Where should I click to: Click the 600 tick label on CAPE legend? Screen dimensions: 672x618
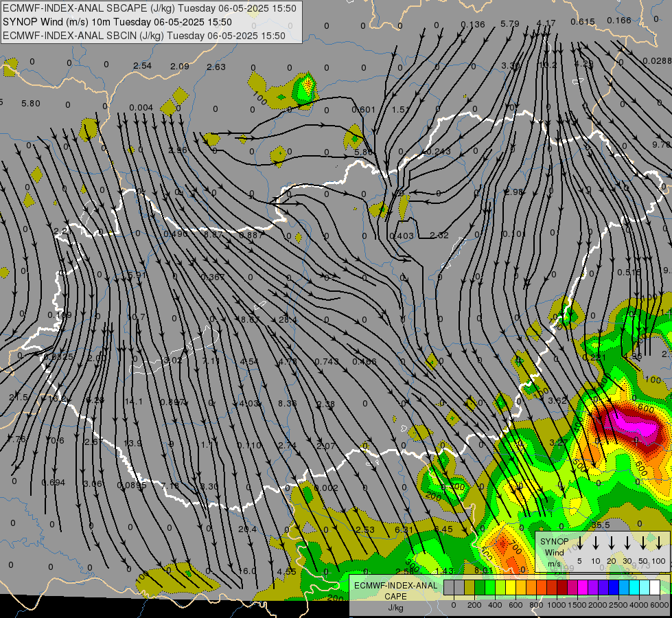click(x=515, y=605)
